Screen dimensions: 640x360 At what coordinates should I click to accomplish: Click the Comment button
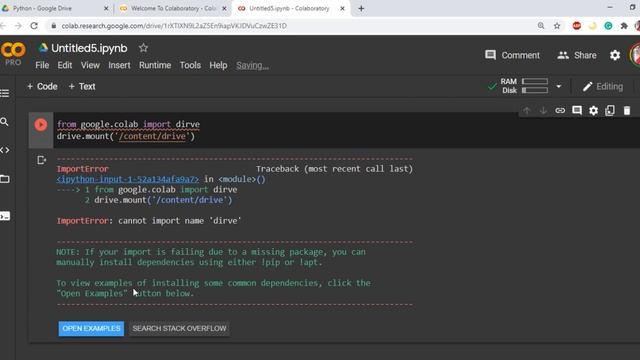(x=512, y=55)
